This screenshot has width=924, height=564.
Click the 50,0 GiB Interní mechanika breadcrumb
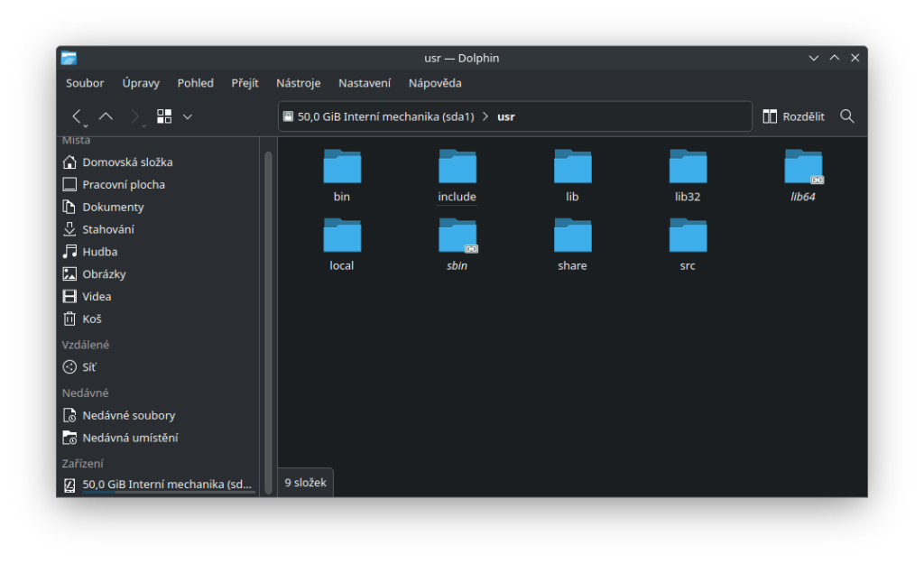(385, 116)
